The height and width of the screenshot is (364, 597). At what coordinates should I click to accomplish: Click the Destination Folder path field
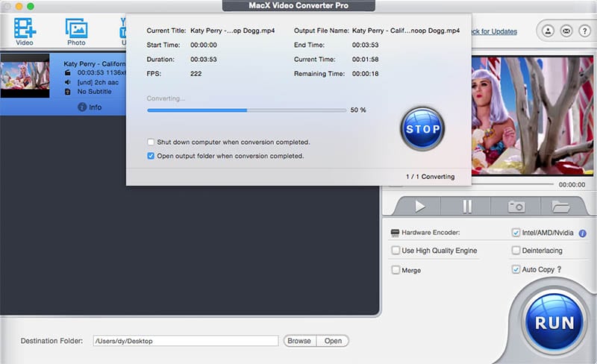coord(186,341)
